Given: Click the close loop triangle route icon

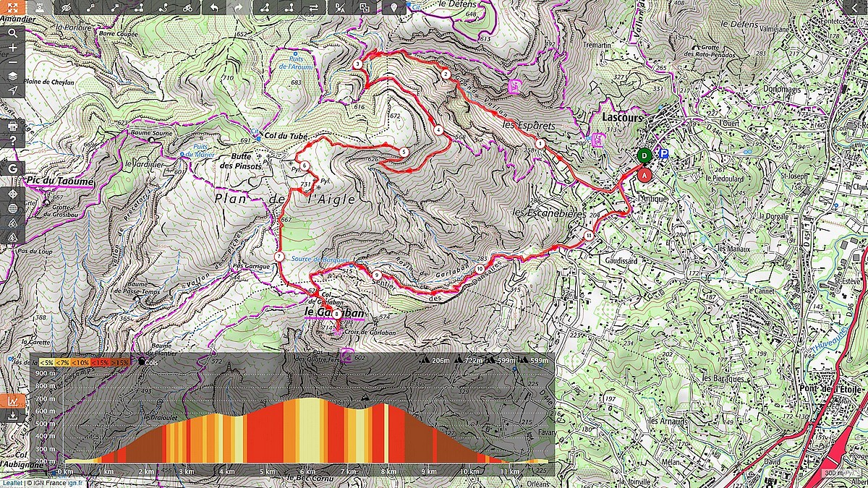Looking at the screenshot, I should 265,8.
